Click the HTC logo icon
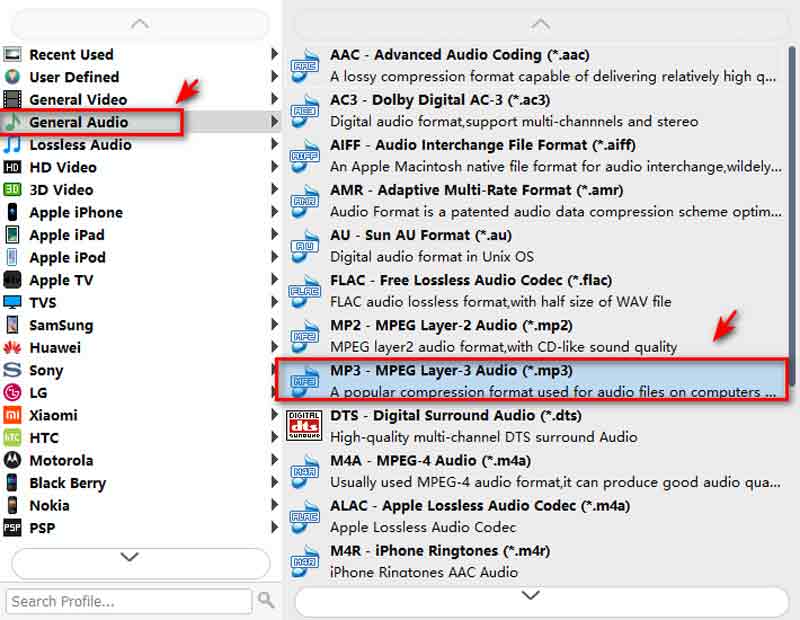Screen dimensions: 800x620 [12, 437]
